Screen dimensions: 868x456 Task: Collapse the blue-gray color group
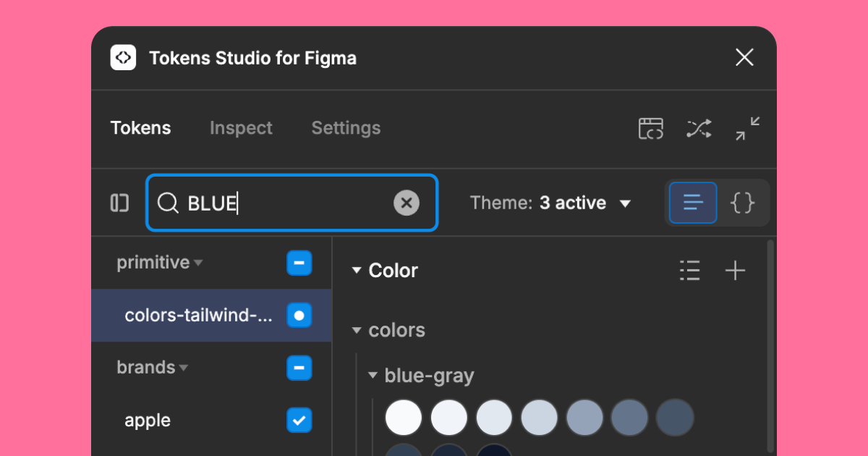coord(373,375)
